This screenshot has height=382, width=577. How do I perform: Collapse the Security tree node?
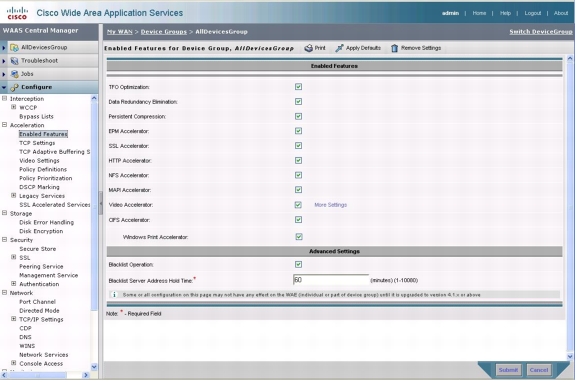pos(4,240)
